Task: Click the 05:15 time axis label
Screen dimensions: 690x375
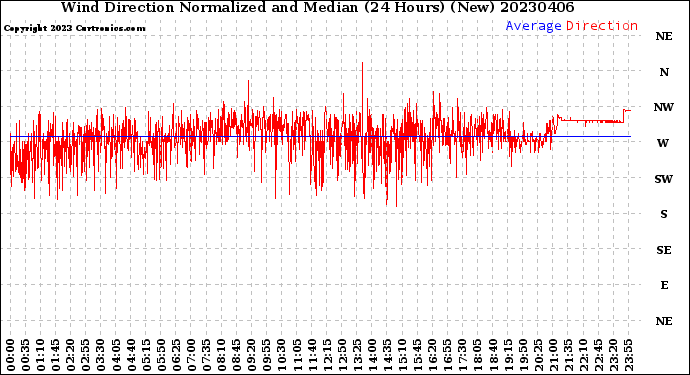Action: [x=146, y=355]
